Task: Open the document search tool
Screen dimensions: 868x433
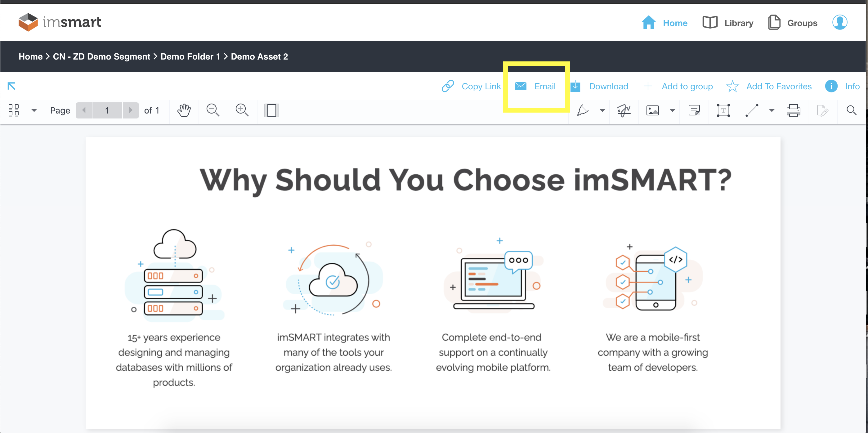Action: click(852, 110)
